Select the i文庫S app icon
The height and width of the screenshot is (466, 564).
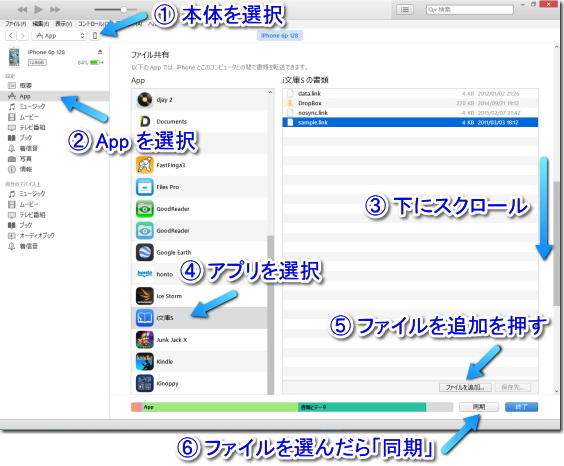pos(145,318)
